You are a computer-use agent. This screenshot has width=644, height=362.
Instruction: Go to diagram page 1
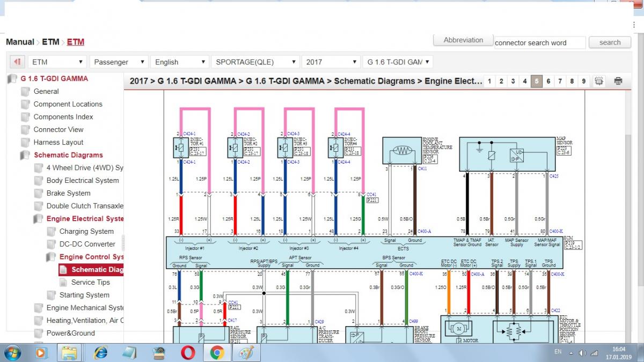coord(489,81)
